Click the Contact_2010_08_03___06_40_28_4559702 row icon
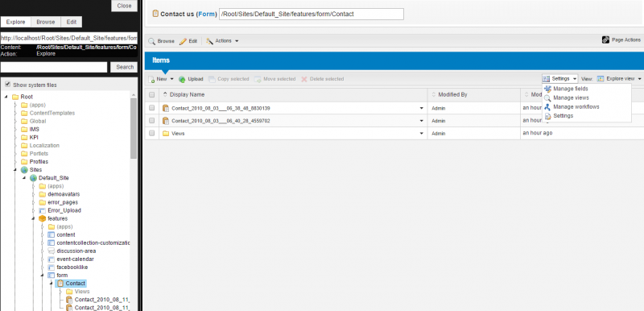This screenshot has width=644, height=311. tap(166, 121)
